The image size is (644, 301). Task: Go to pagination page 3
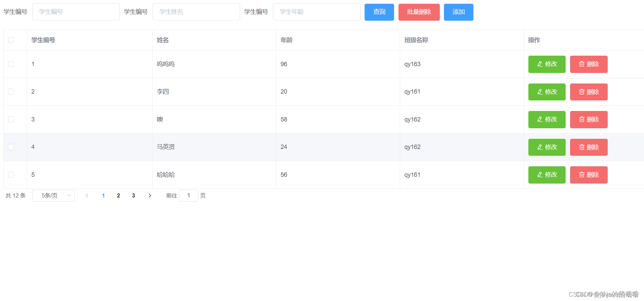pyautogui.click(x=134, y=195)
